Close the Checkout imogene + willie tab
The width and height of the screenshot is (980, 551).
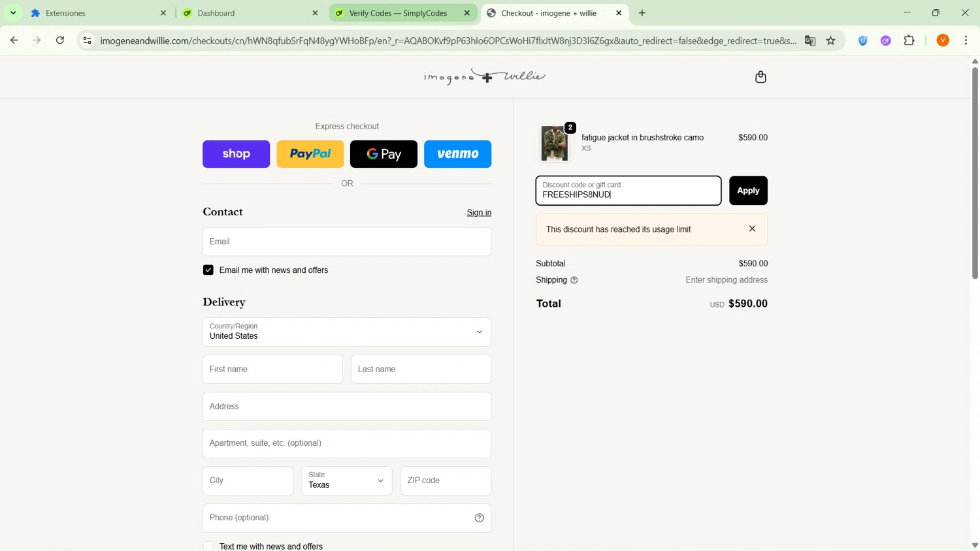[619, 13]
